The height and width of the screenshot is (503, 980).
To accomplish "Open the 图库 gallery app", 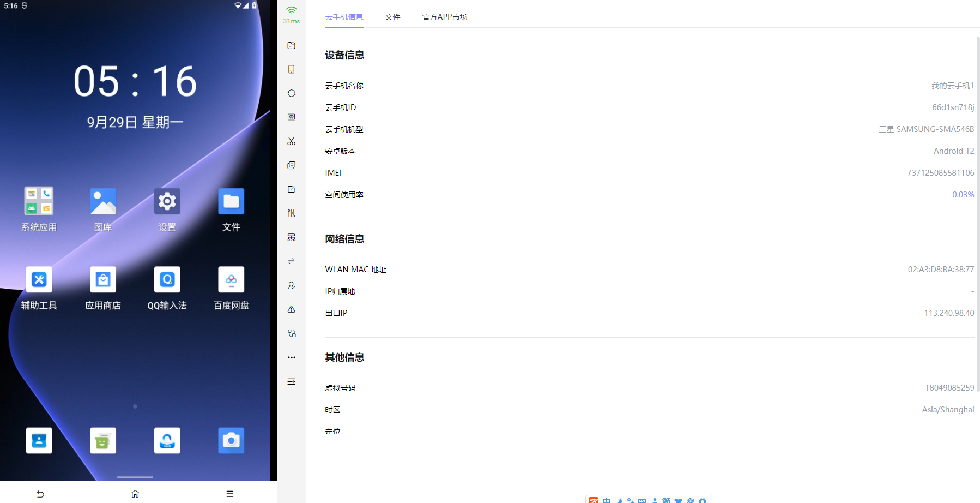I will point(103,202).
